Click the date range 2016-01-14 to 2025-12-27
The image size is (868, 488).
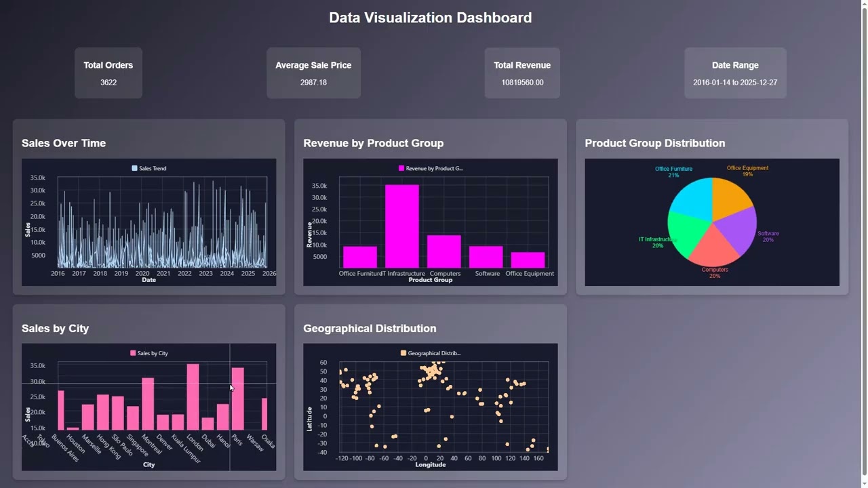point(735,82)
